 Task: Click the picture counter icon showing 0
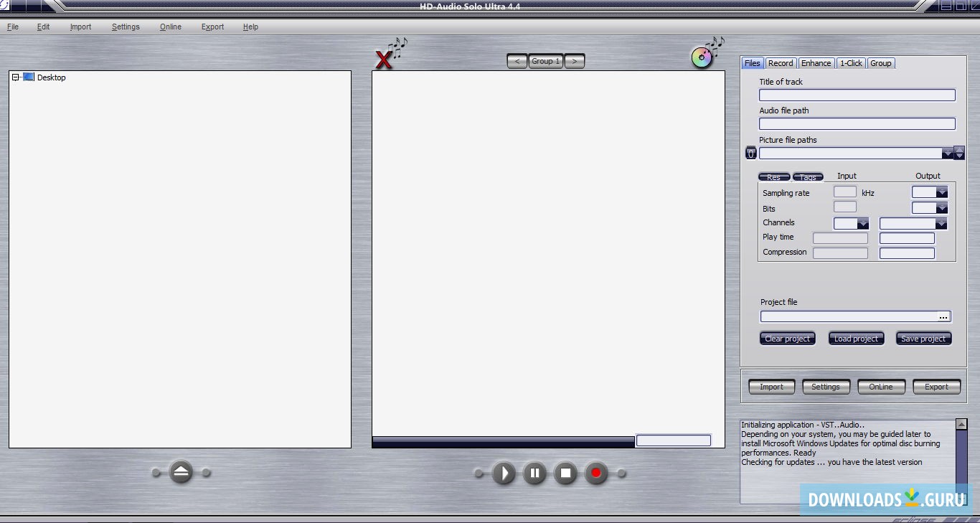tap(751, 153)
